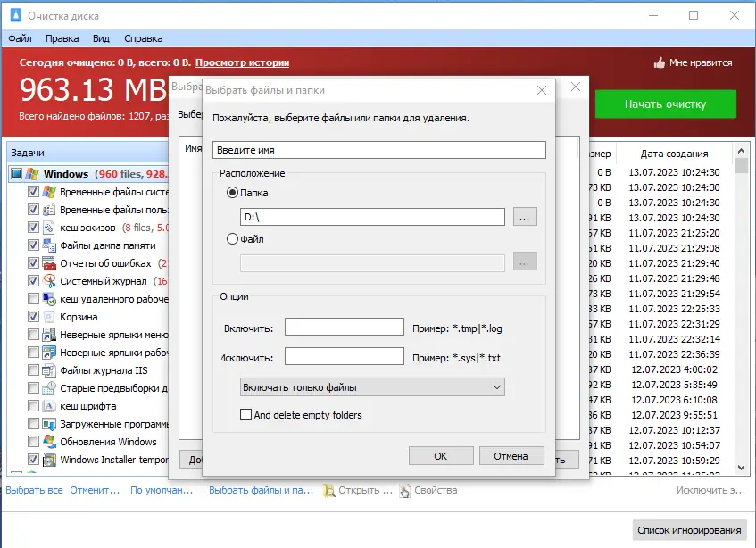Click the old prefetch data icon

tap(49, 388)
